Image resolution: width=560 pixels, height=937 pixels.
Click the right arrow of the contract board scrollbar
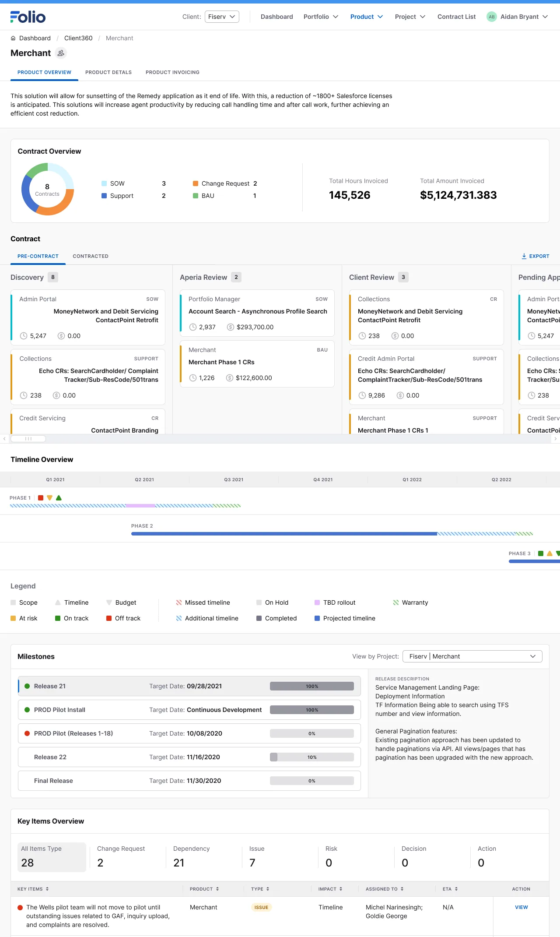point(556,439)
